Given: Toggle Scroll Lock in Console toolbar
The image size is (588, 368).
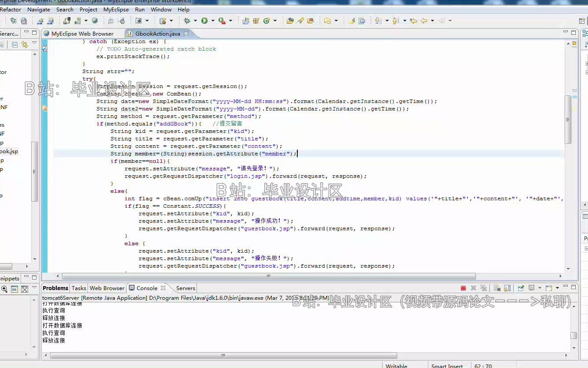Looking at the screenshot, I should [507, 288].
